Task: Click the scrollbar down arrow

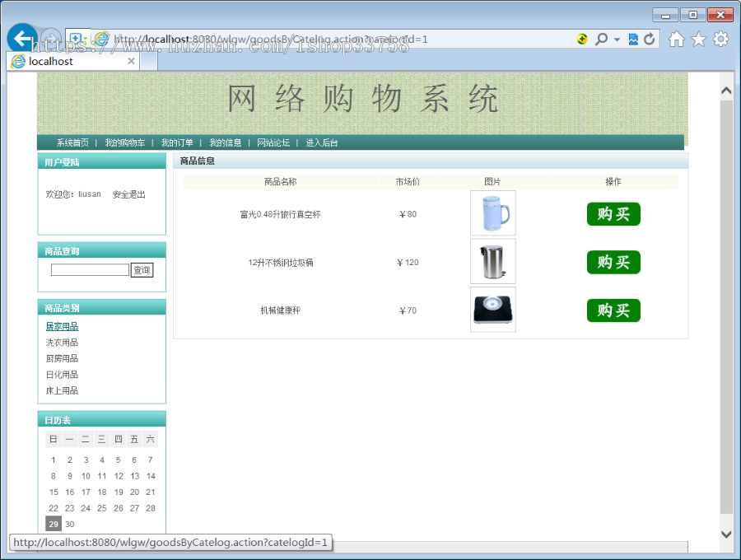Action: pos(726,534)
